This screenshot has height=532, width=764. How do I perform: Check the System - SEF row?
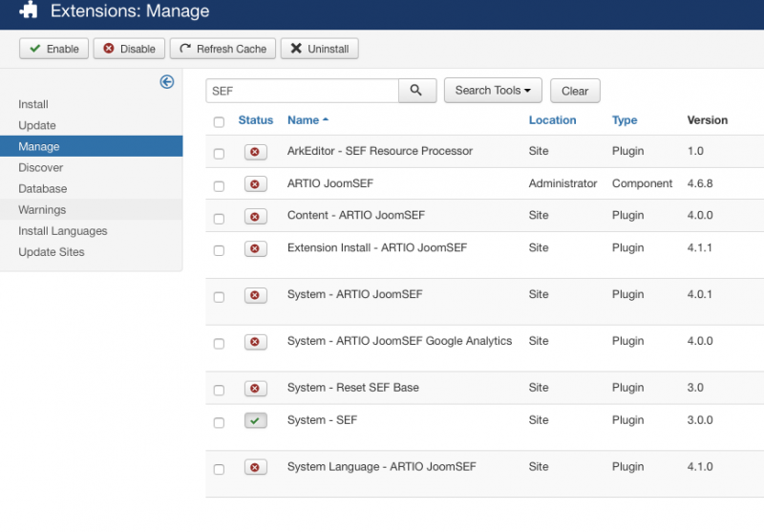(x=220, y=422)
